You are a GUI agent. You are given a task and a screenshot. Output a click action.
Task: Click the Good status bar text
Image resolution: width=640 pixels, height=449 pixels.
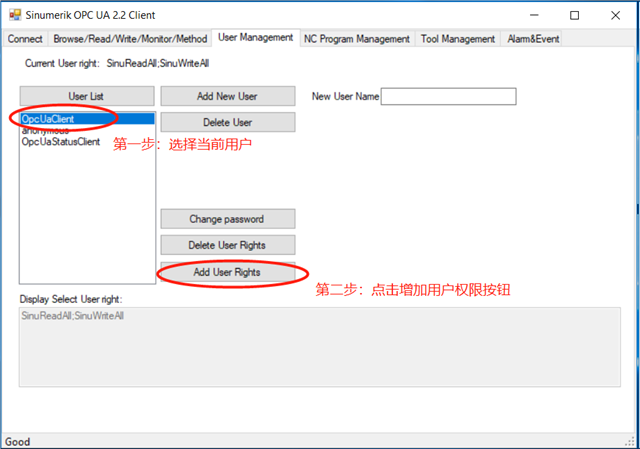18,442
